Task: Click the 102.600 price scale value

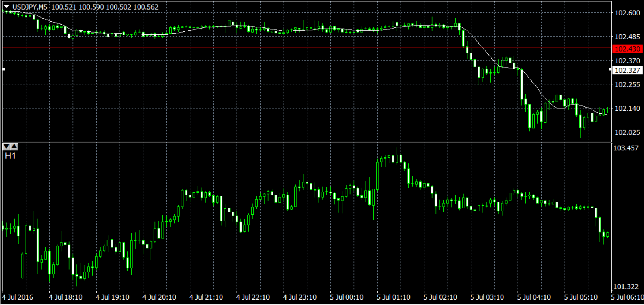Action: [627, 13]
